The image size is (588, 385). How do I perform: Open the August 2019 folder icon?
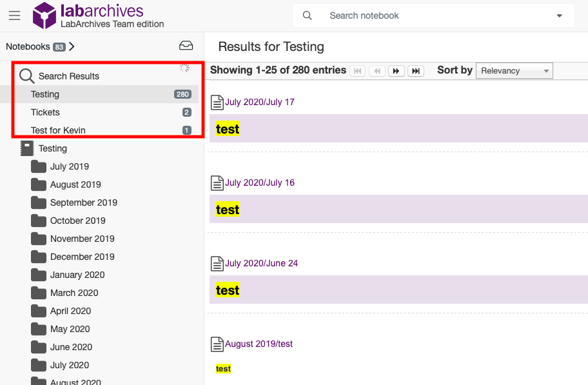[39, 184]
